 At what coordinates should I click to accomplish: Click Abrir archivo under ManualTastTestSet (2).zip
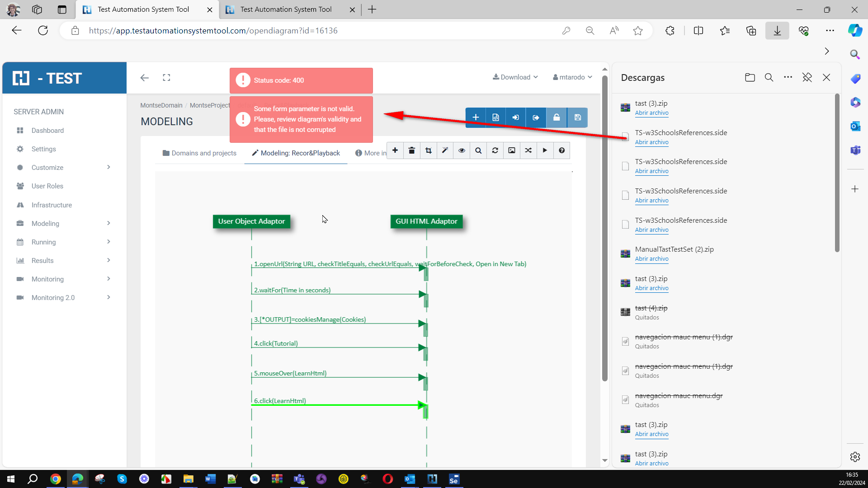(x=651, y=259)
